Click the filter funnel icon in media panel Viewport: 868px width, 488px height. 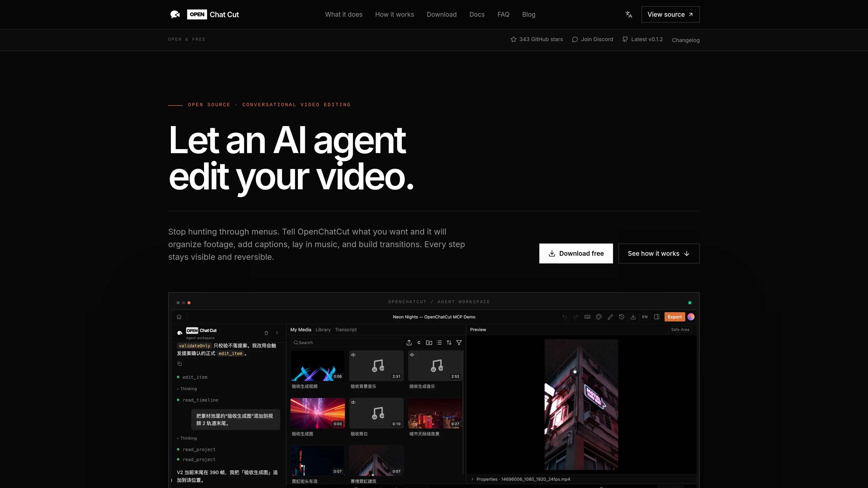459,343
